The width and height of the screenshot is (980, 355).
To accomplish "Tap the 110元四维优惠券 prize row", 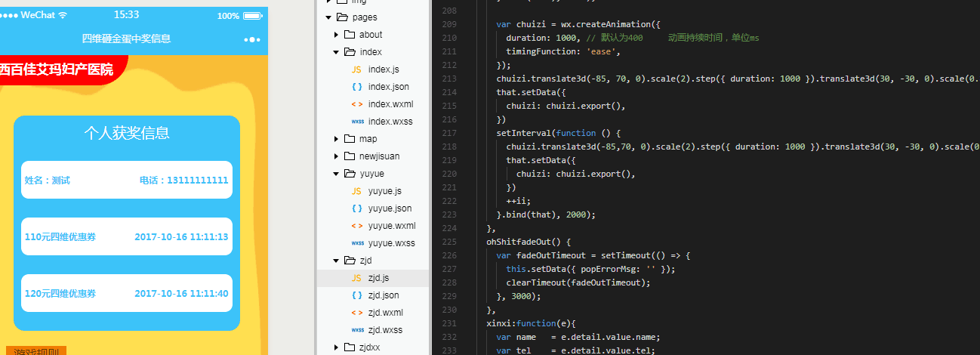I will point(126,237).
